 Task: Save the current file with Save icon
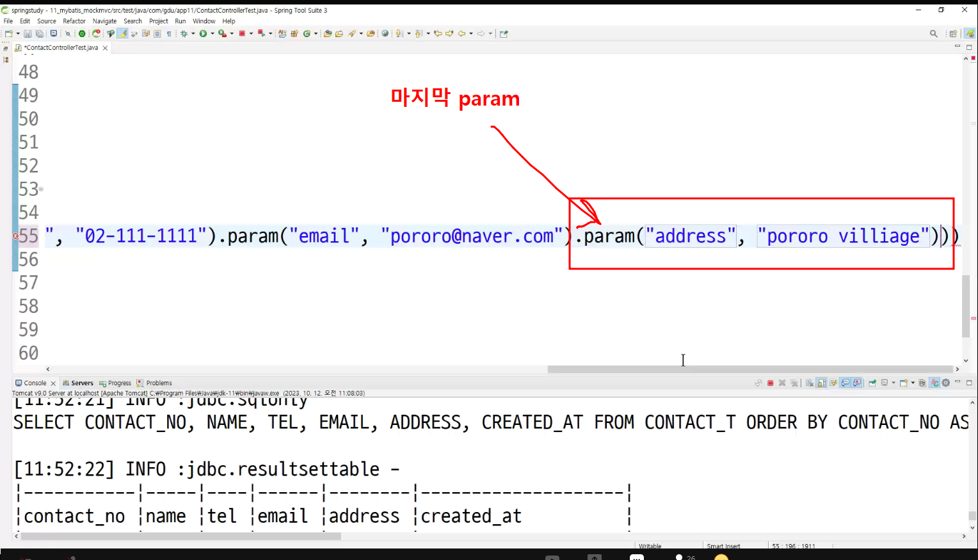(x=28, y=33)
